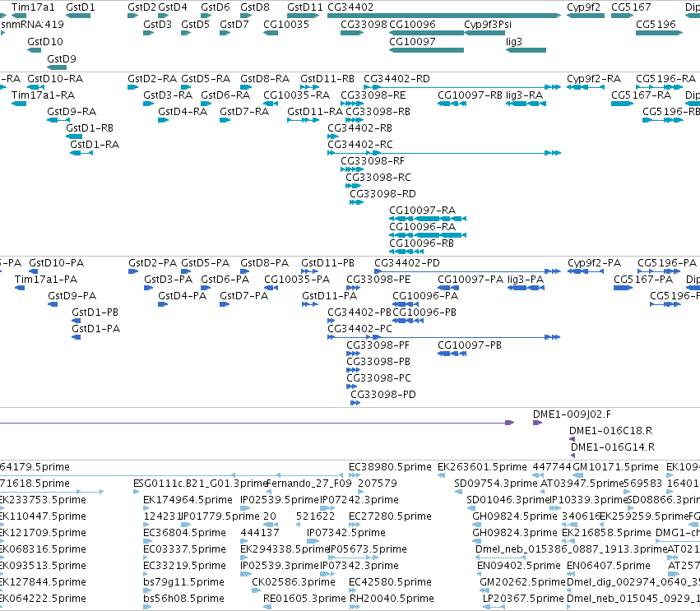Click the EC27280.5prime EST label
This screenshot has height=611, width=700.
(x=390, y=516)
